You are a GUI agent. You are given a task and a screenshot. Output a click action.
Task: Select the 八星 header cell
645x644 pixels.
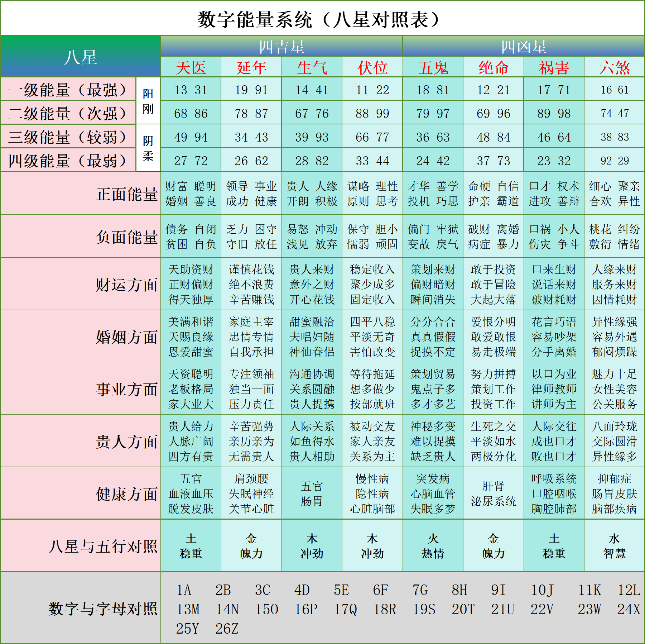coord(80,56)
